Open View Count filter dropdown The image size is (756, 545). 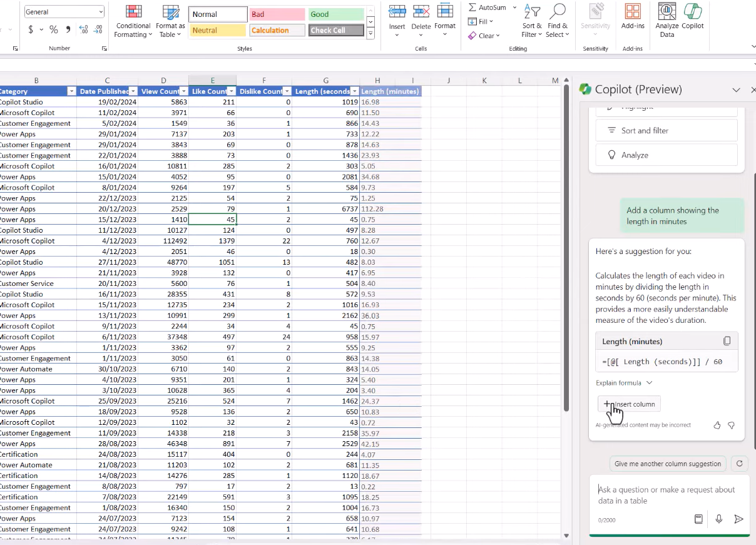pyautogui.click(x=183, y=91)
